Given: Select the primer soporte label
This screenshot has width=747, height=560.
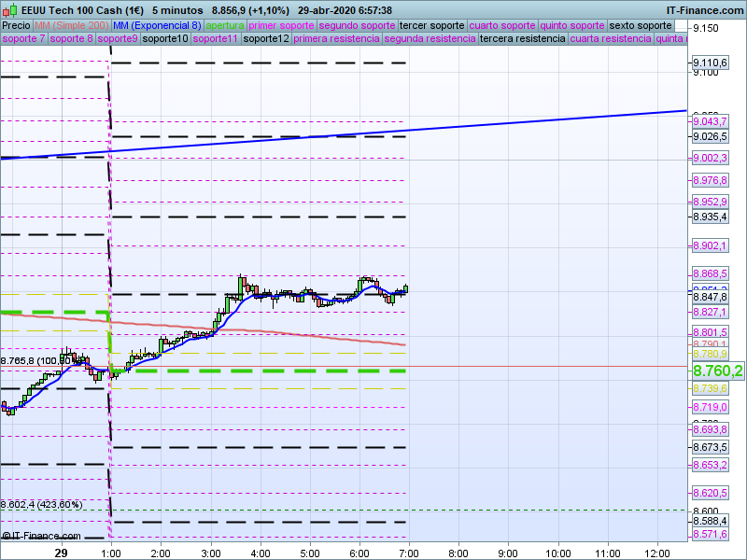Looking at the screenshot, I should point(281,25).
